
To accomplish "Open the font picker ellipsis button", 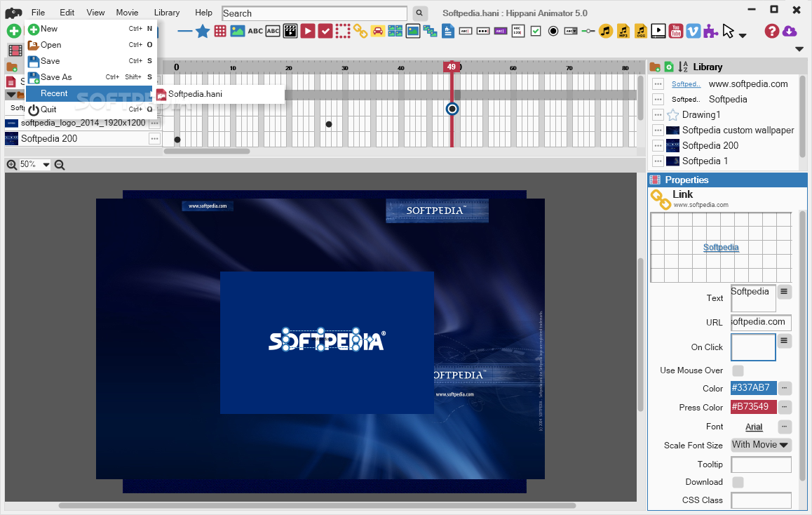I will [x=784, y=427].
